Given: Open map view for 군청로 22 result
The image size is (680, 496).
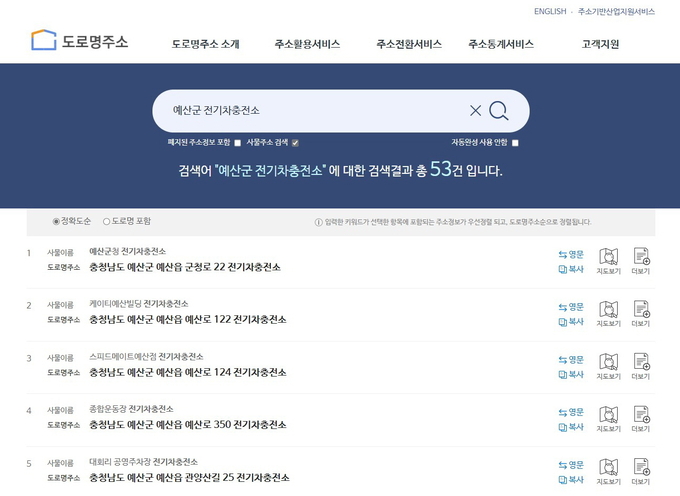Looking at the screenshot, I should click(x=608, y=261).
